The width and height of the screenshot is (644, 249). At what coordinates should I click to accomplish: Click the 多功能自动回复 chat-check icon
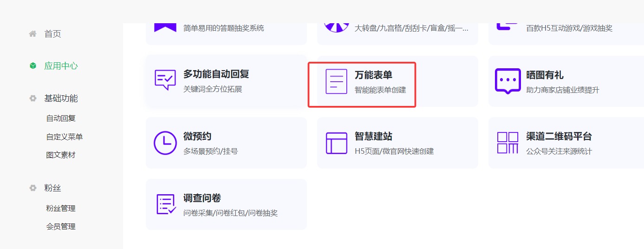tap(165, 80)
